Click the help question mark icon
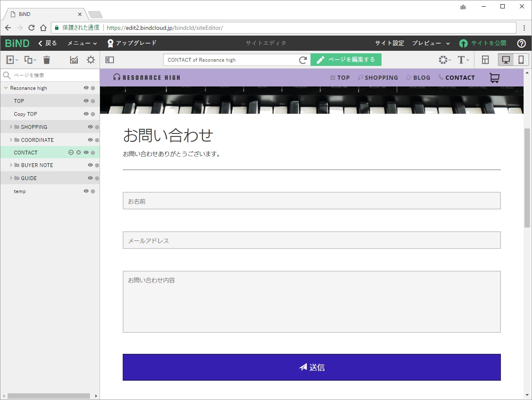532x400 pixels. [x=521, y=43]
